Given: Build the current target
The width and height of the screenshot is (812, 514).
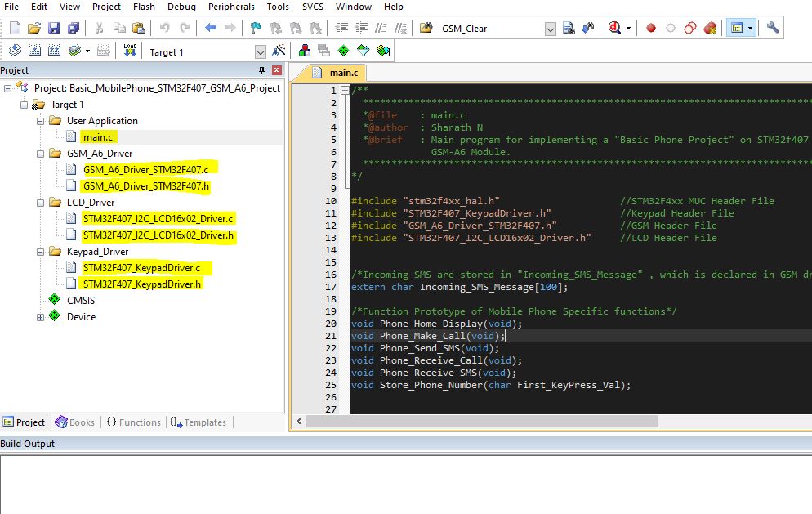Looking at the screenshot, I should [x=33, y=49].
